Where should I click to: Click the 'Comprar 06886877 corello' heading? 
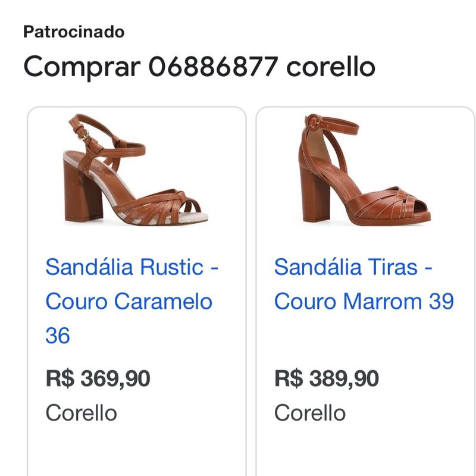coord(199,67)
